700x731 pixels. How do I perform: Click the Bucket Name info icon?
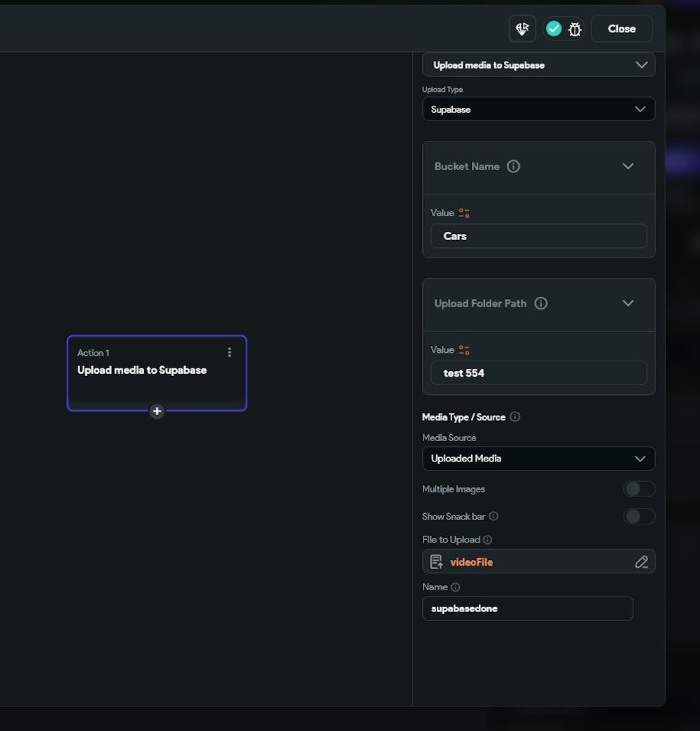click(513, 167)
